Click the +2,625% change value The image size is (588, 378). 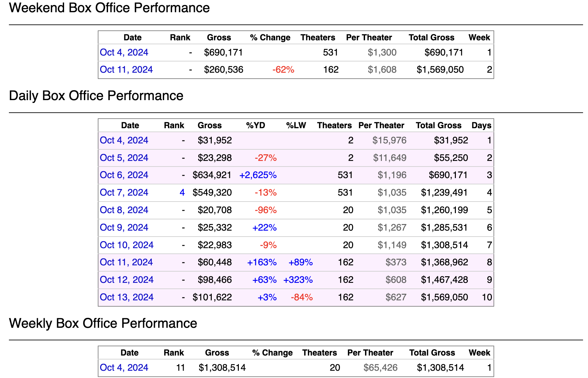pos(258,175)
